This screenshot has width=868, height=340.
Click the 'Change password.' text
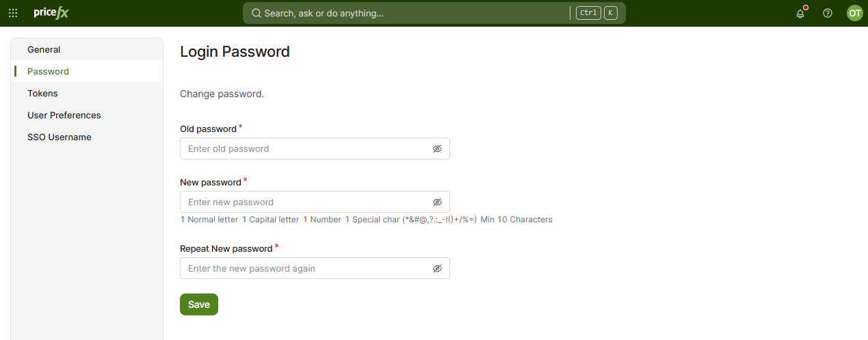[222, 94]
